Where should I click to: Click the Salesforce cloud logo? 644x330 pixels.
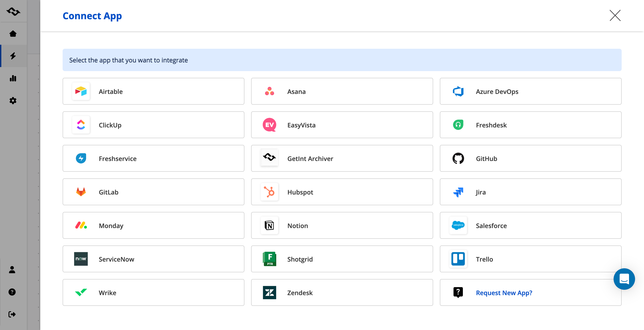[458, 225]
